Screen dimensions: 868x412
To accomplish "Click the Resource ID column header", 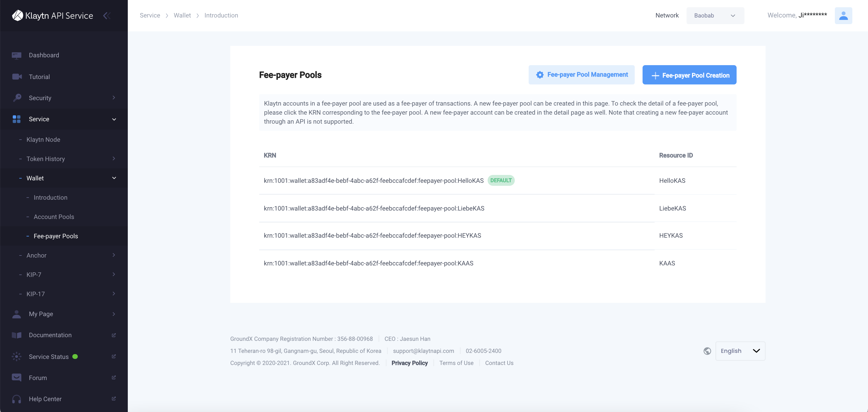I will pos(676,155).
